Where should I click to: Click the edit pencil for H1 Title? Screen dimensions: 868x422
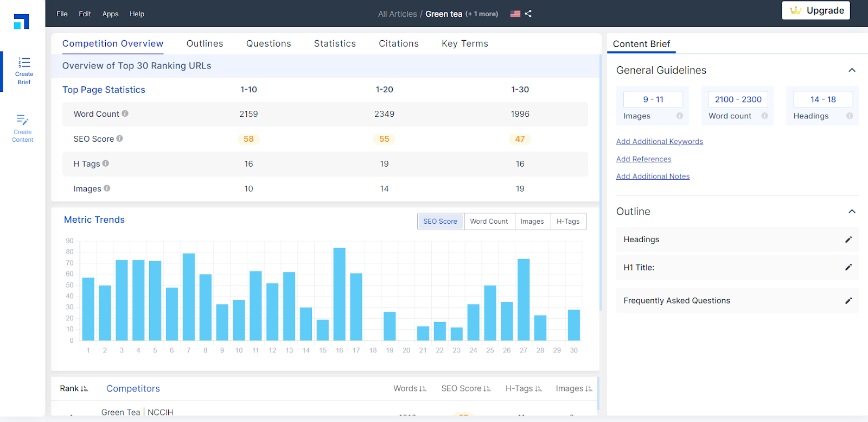(848, 267)
